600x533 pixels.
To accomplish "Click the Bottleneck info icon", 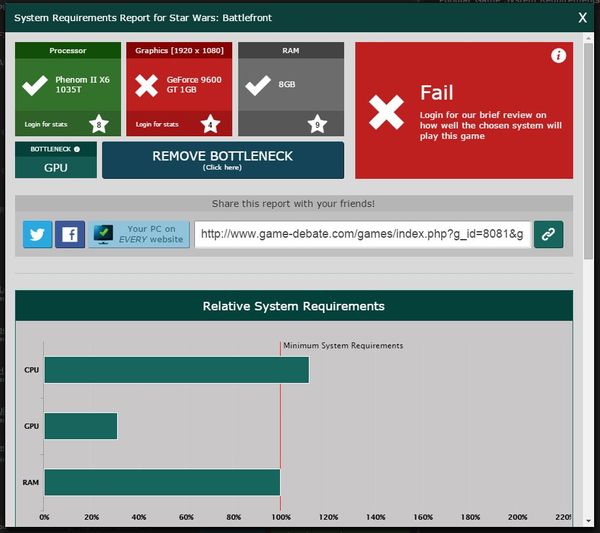I will (77, 149).
